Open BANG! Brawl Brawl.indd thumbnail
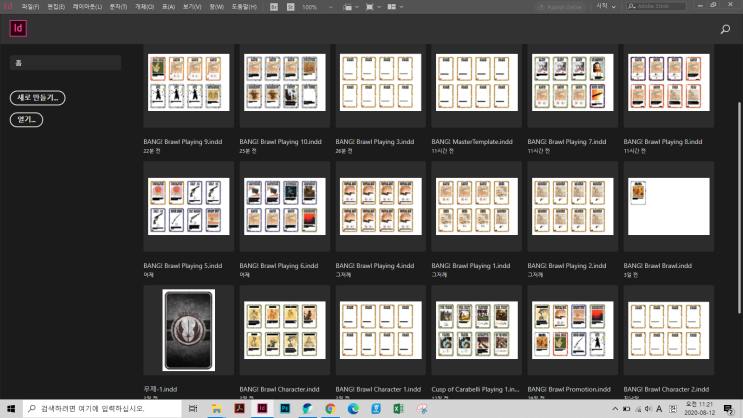The width and height of the screenshot is (743, 418). (x=669, y=207)
